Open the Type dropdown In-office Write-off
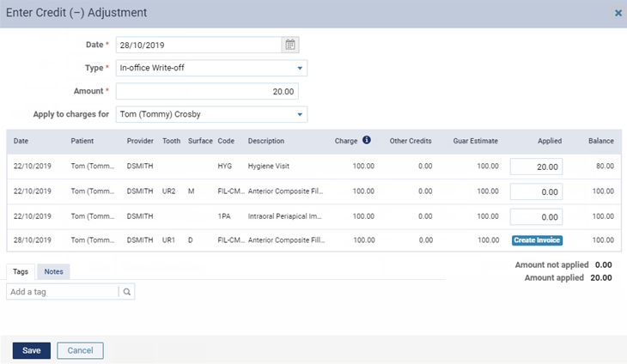The image size is (627, 364). 211,68
